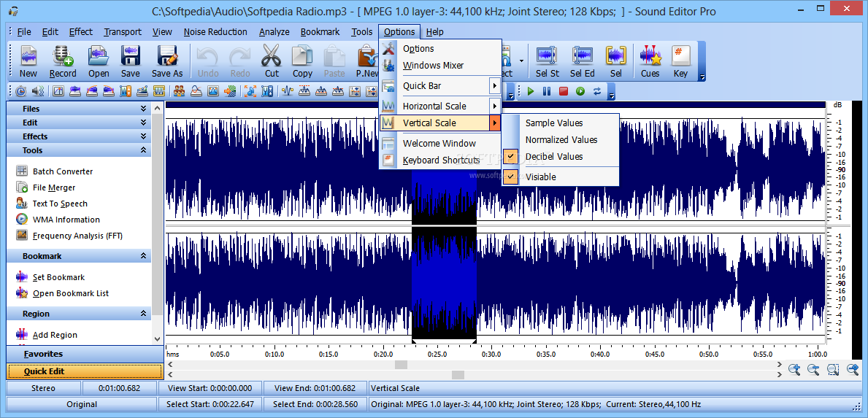The image size is (868, 418).
Task: Click the Open file toolbar icon
Action: click(99, 56)
